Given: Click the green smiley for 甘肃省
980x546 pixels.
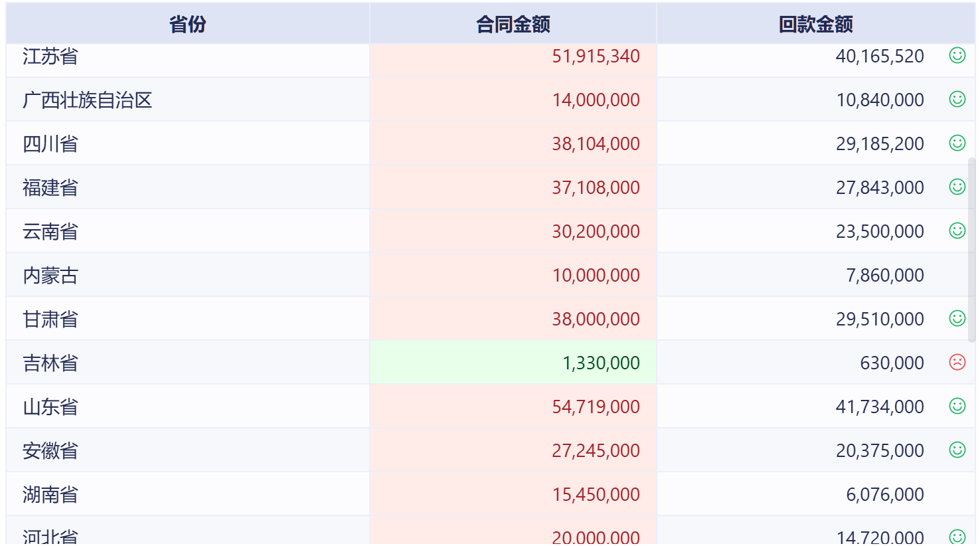Looking at the screenshot, I should 957,319.
